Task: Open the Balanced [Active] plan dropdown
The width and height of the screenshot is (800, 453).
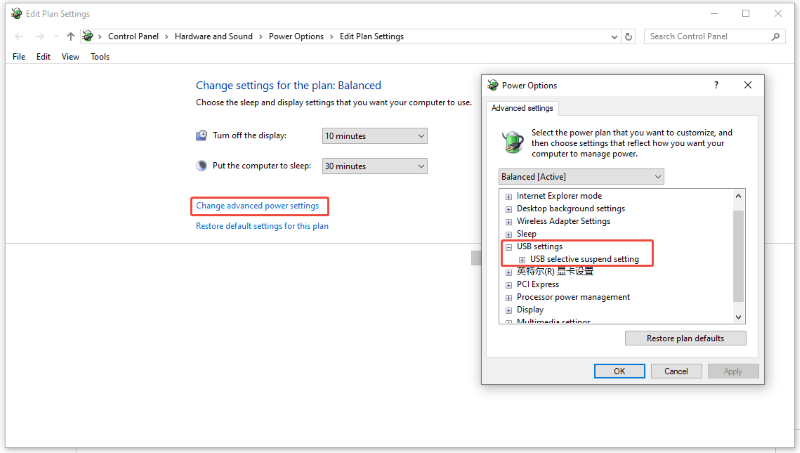Action: point(581,177)
